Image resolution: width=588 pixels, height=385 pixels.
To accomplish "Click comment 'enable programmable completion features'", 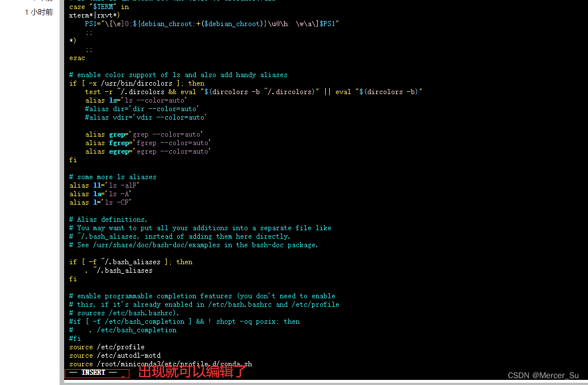I will coord(202,296).
